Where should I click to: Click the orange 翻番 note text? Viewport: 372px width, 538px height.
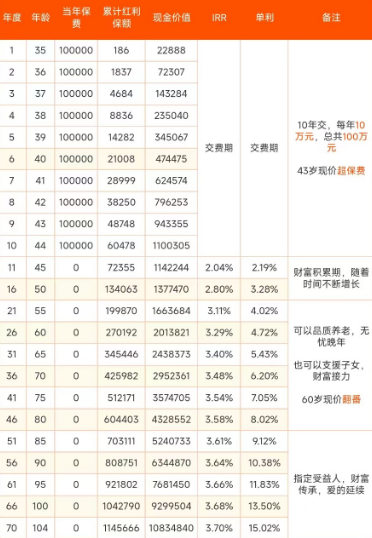(351, 399)
